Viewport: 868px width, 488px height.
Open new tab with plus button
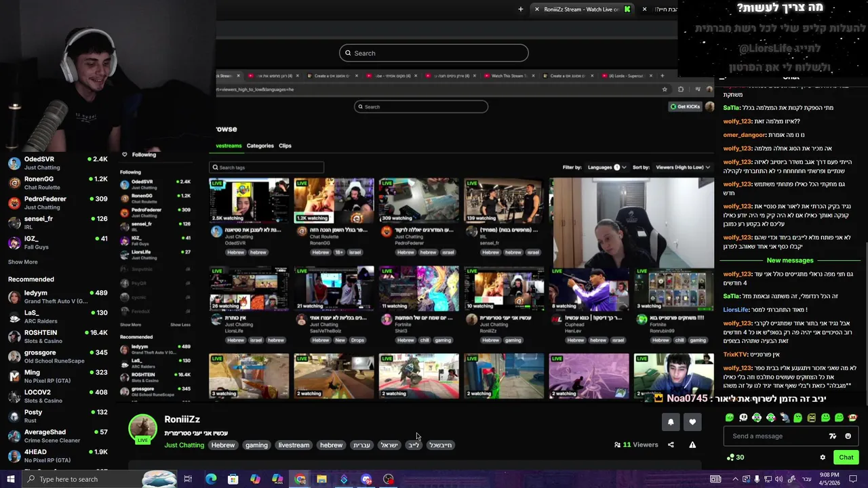click(x=520, y=9)
